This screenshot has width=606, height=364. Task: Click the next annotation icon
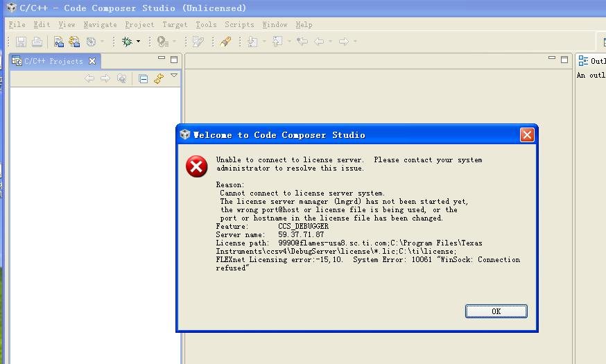[x=252, y=42]
